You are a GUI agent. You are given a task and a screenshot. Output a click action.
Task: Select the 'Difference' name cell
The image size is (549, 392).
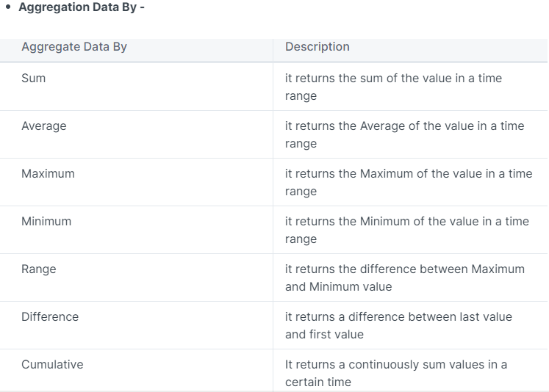point(50,317)
